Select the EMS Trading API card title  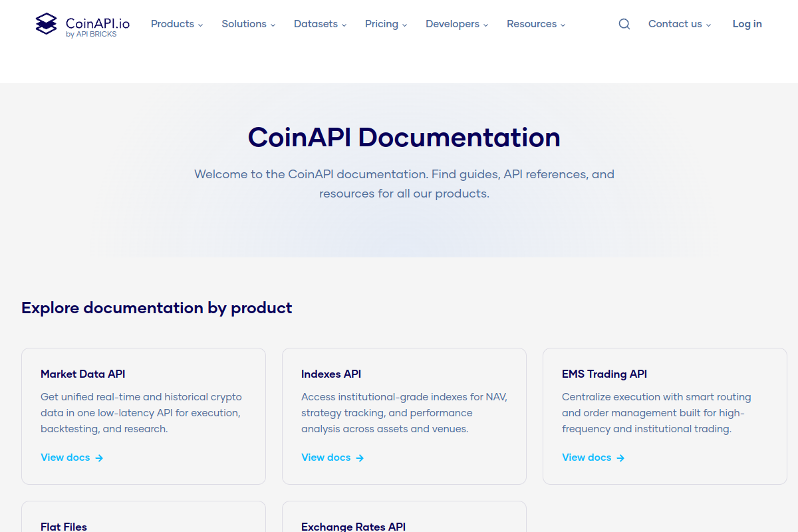(x=604, y=374)
